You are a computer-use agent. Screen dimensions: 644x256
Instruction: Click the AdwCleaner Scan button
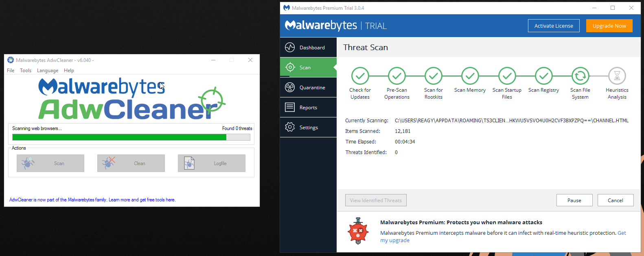click(50, 163)
